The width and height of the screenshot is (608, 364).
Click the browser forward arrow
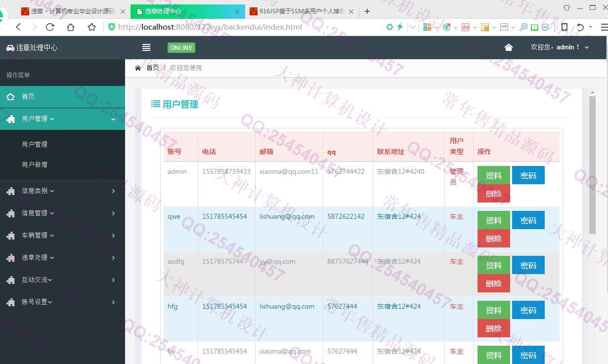(34, 27)
